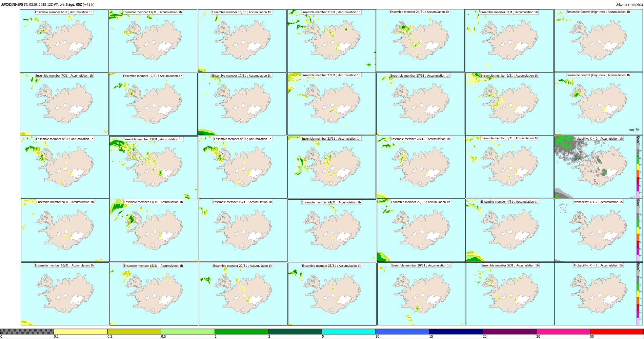Open the Ensemble member 12/31 map panel

(153, 104)
